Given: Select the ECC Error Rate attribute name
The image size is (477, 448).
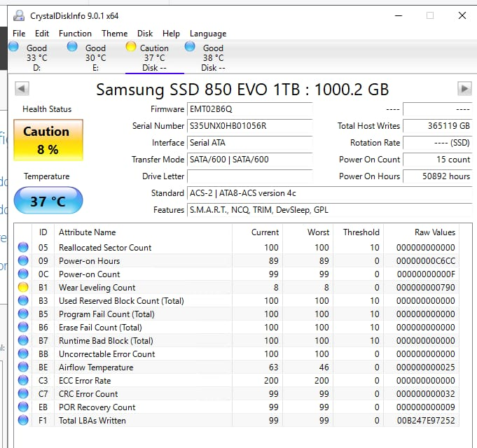Looking at the screenshot, I should (85, 381).
